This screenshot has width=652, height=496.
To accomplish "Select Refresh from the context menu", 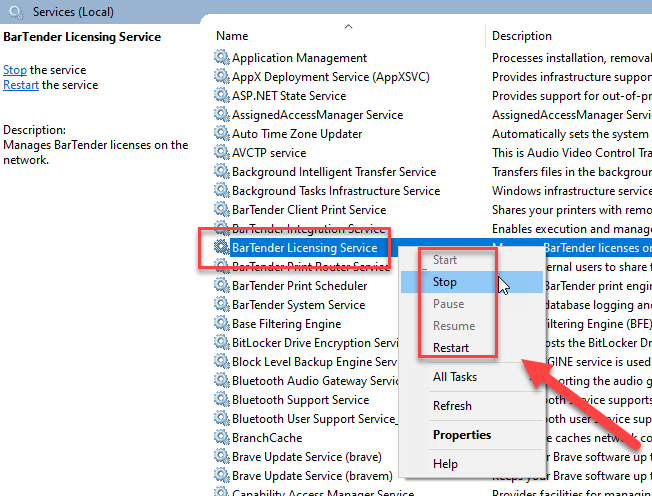I will (452, 406).
